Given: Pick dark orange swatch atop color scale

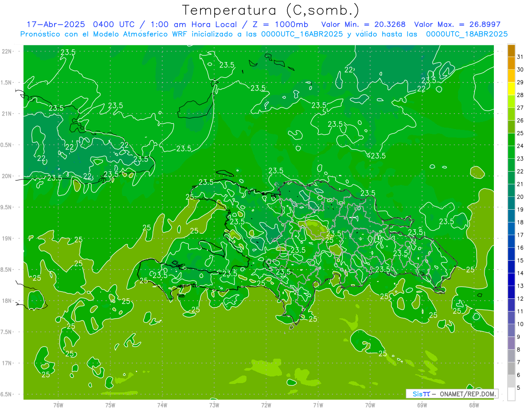Looking at the screenshot, I should pos(511,51).
